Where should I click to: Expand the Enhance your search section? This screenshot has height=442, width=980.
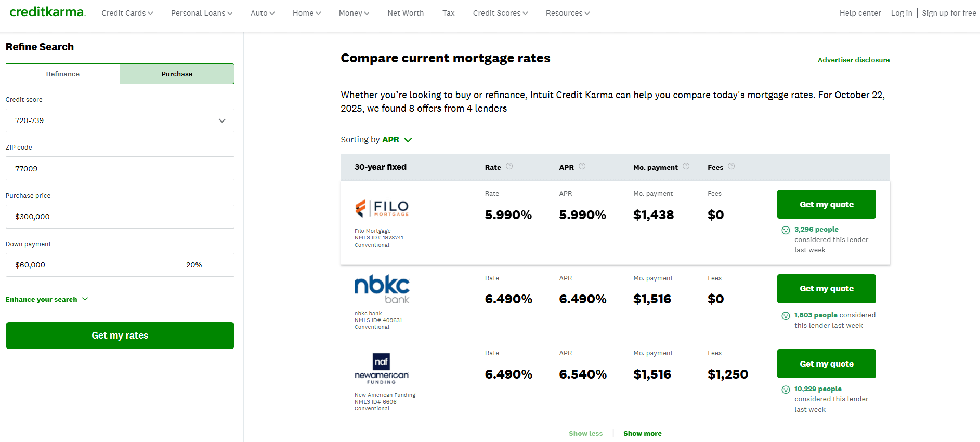click(x=46, y=299)
